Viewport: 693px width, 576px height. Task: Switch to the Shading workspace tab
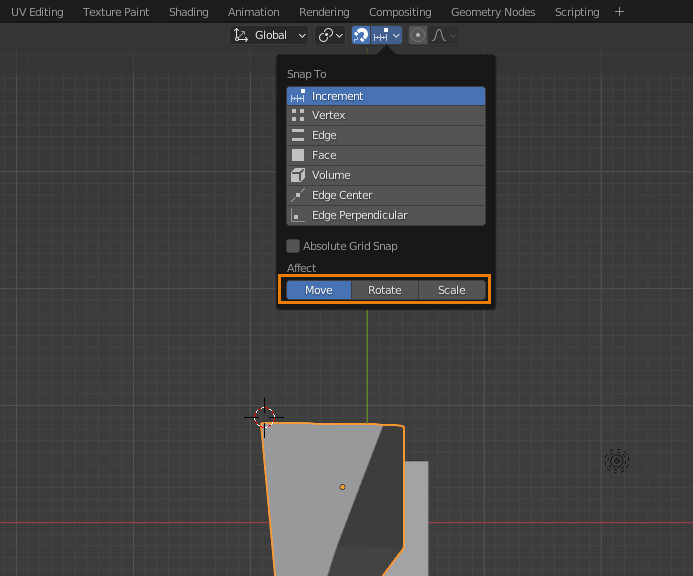(x=188, y=12)
